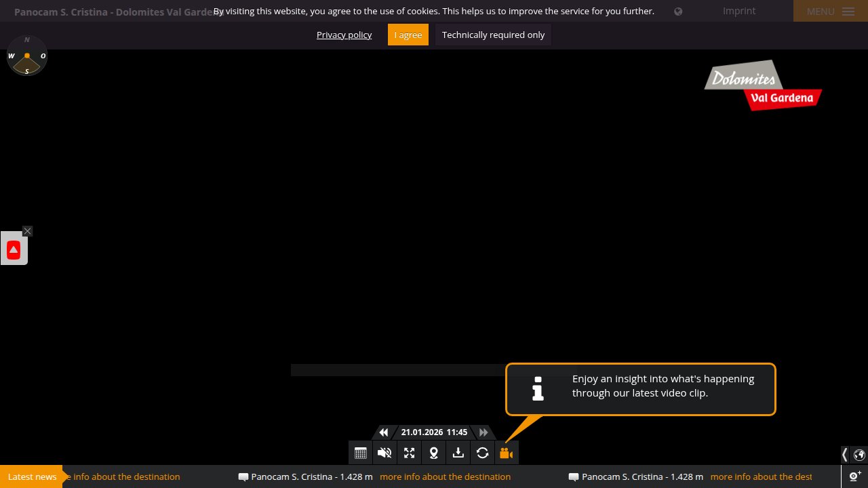Image resolution: width=868 pixels, height=488 pixels.
Task: Open the globe language selector
Action: pos(859,454)
